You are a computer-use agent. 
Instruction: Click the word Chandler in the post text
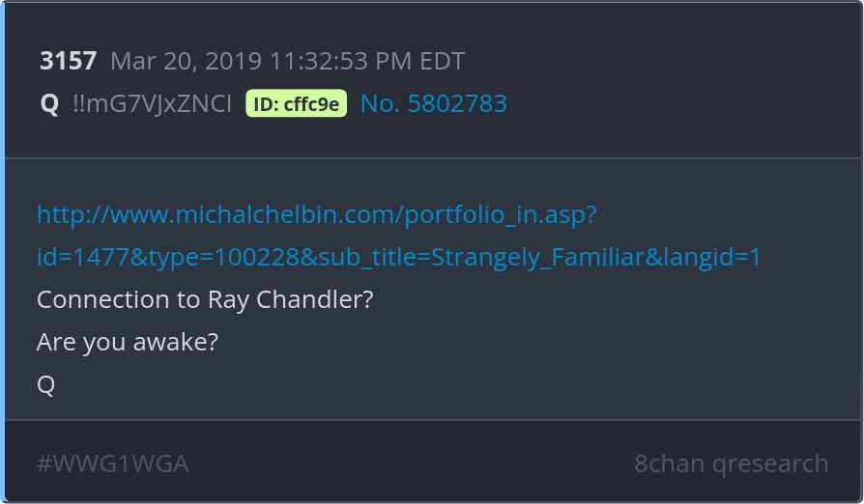315,299
